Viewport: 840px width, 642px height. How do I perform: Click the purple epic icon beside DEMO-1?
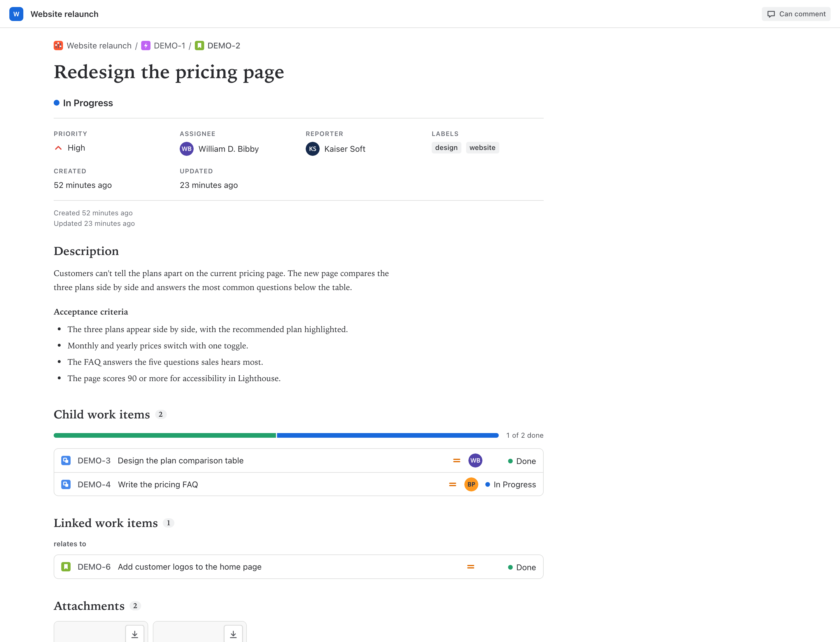point(146,46)
